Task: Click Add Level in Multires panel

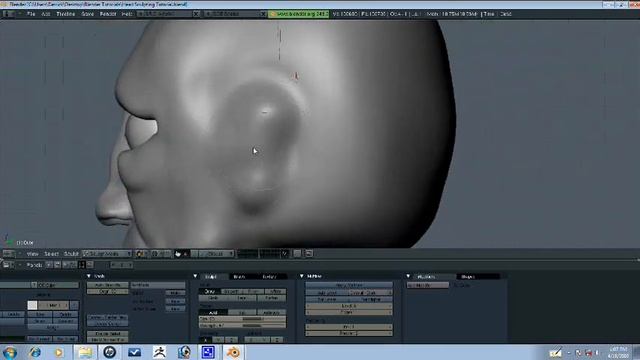Action: (x=327, y=293)
